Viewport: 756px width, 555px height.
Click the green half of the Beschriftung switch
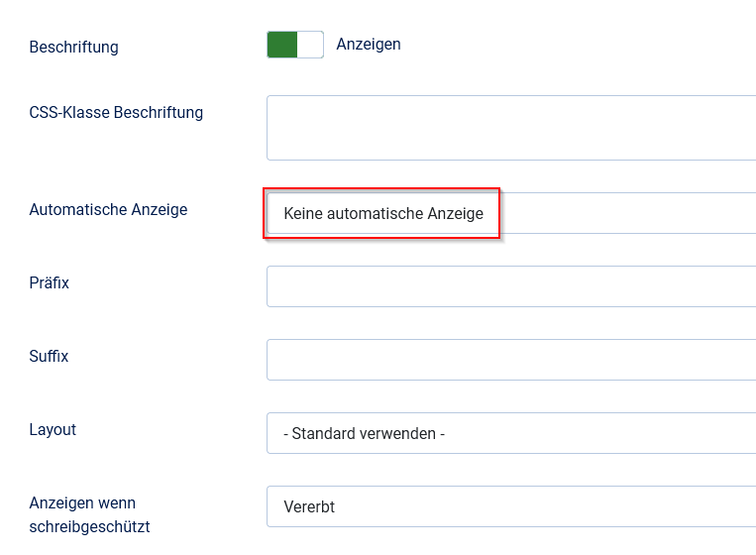tap(281, 45)
